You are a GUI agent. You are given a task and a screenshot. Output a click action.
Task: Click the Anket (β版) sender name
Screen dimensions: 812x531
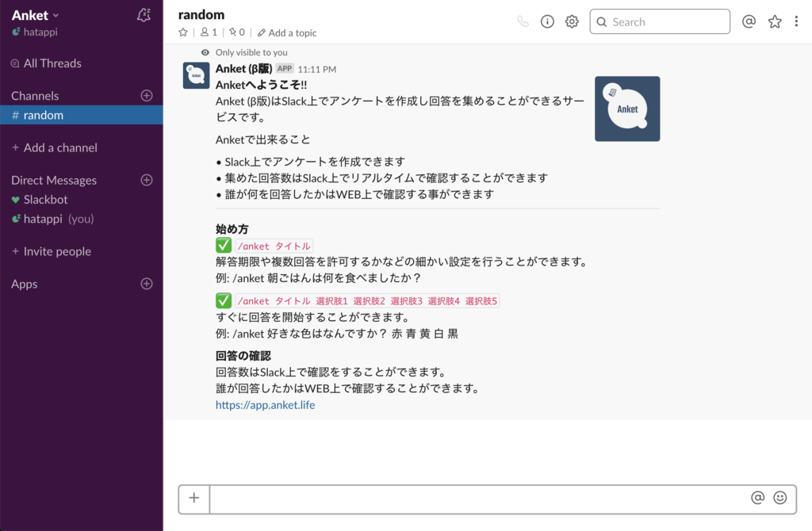click(x=244, y=69)
